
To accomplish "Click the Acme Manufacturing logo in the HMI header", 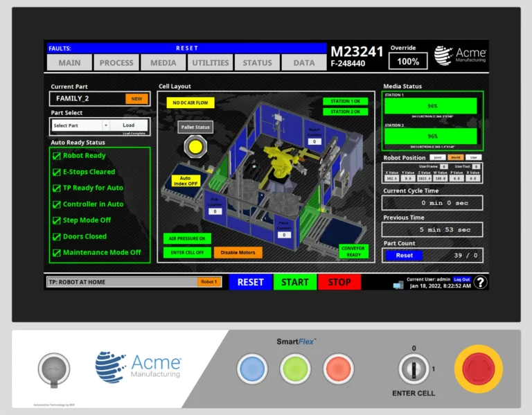I will [460, 55].
